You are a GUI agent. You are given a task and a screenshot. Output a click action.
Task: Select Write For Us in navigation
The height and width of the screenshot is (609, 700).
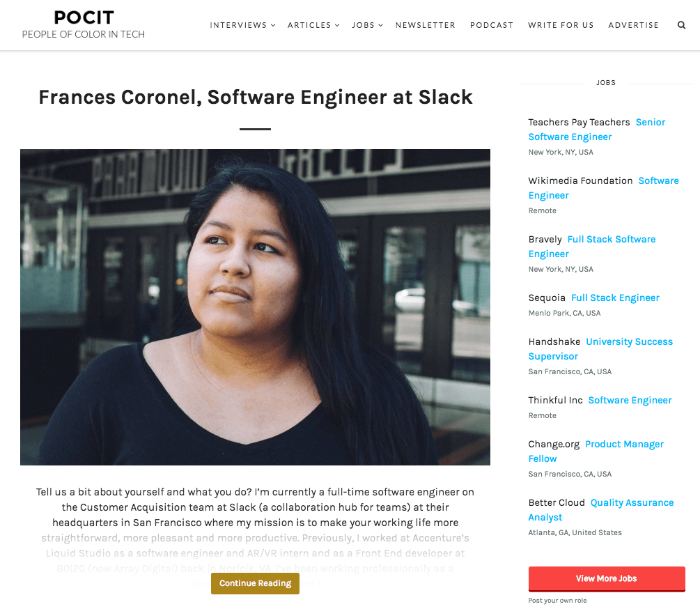pos(561,25)
